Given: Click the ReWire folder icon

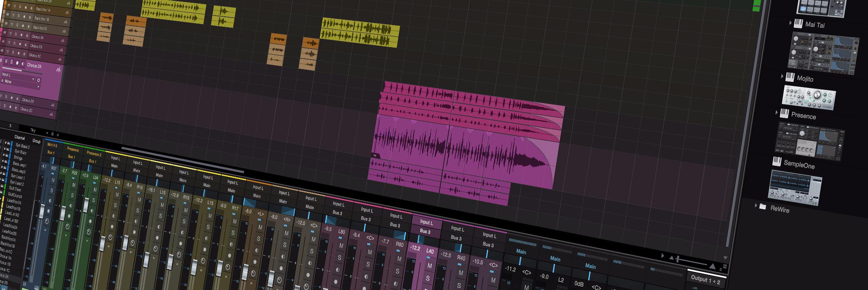Looking at the screenshot, I should (x=763, y=207).
